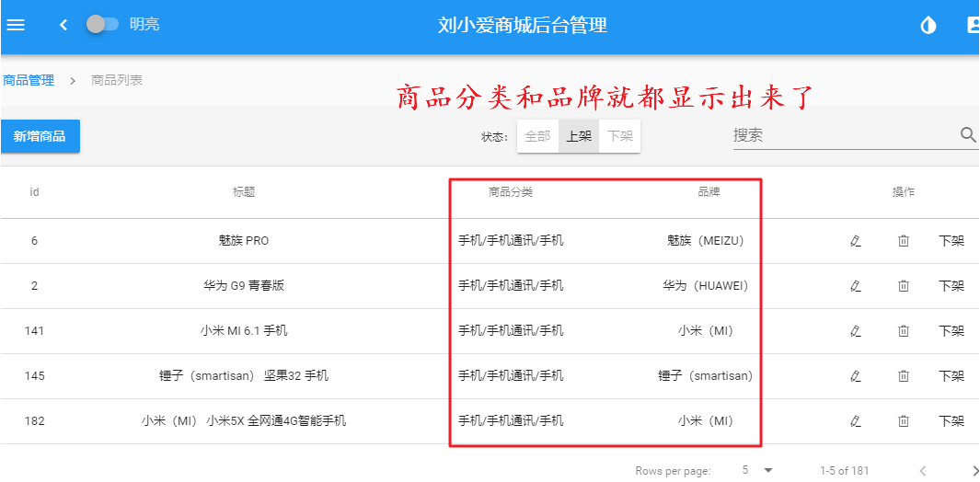This screenshot has height=482, width=980.
Task: Click 下架 for 坚果32 手机
Action: tap(951, 375)
